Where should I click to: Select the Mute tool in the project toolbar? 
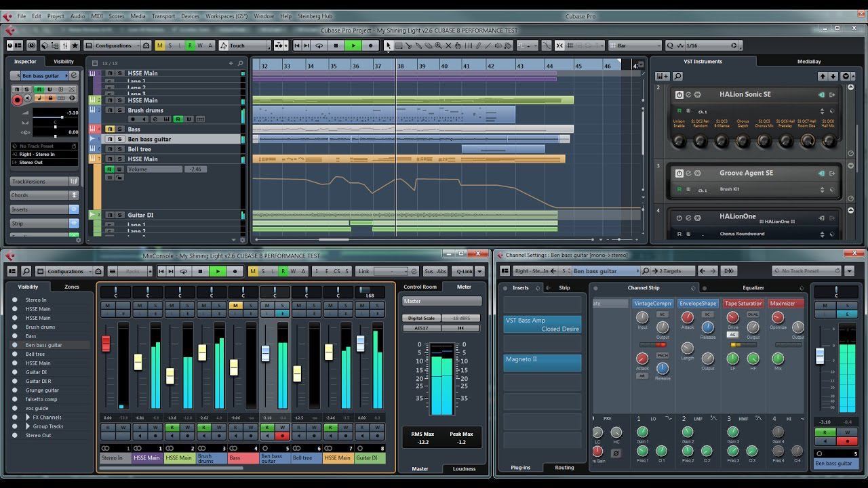click(448, 45)
